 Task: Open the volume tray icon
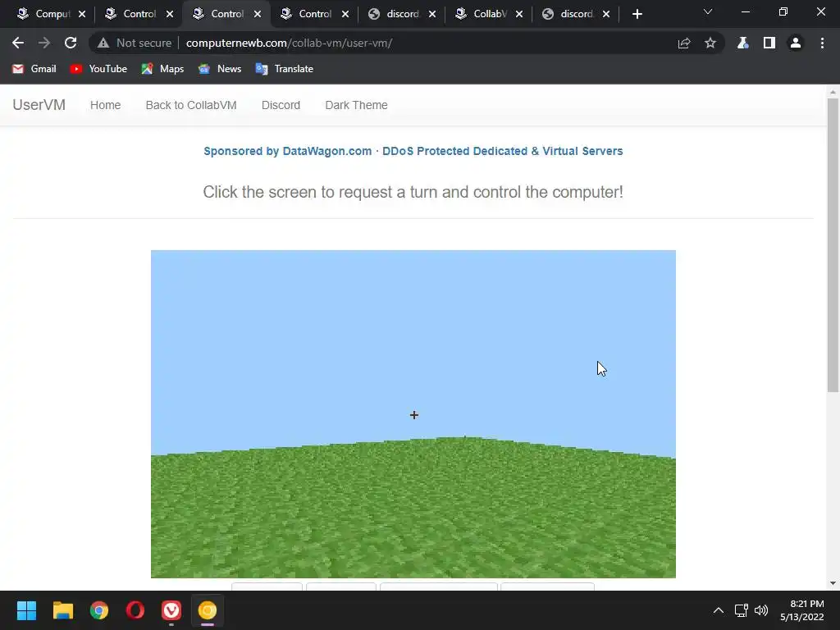[761, 610]
